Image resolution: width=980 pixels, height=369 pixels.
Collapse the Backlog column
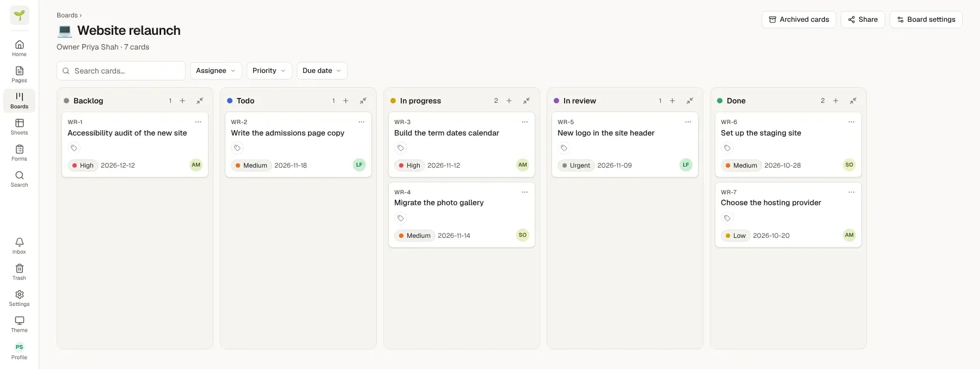(x=200, y=101)
